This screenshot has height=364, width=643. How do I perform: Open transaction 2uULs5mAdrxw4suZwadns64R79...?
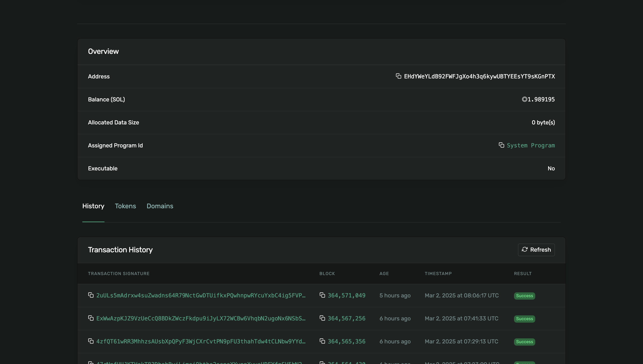point(201,295)
